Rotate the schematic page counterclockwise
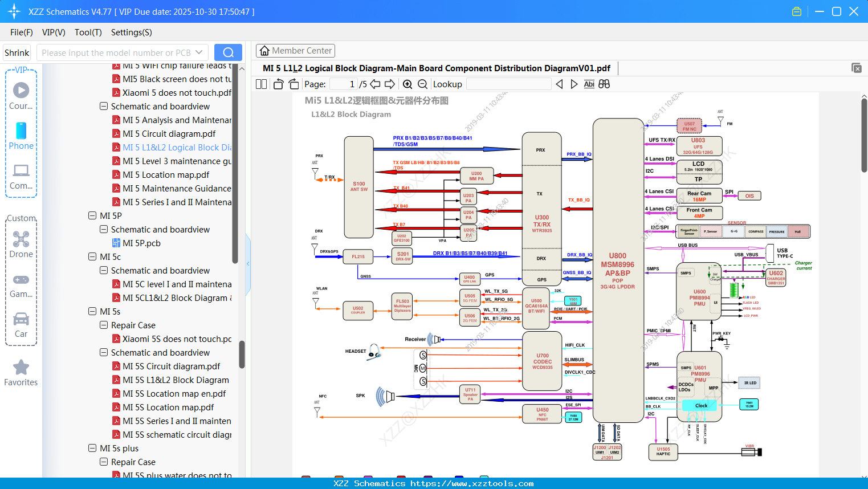The height and width of the screenshot is (489, 868). (x=278, y=84)
